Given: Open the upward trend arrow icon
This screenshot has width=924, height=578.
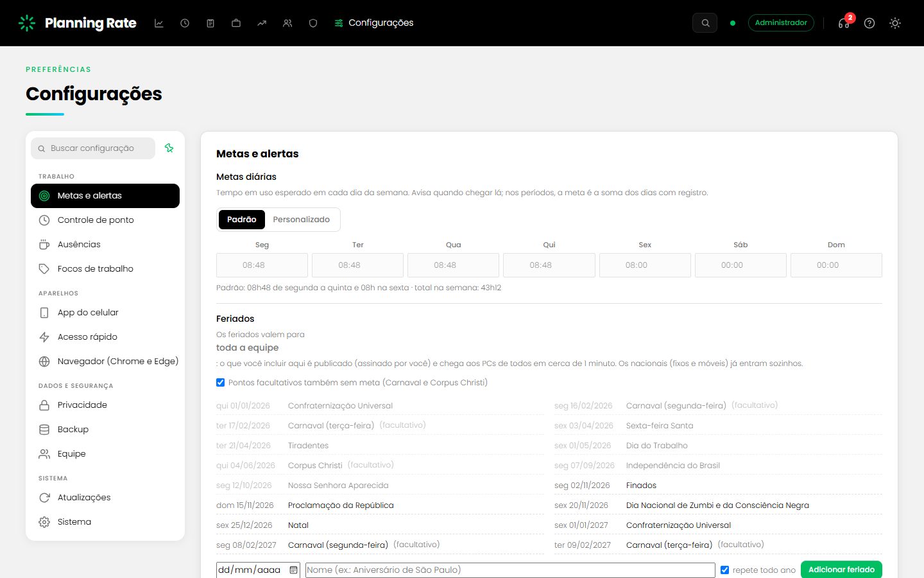Looking at the screenshot, I should point(262,23).
